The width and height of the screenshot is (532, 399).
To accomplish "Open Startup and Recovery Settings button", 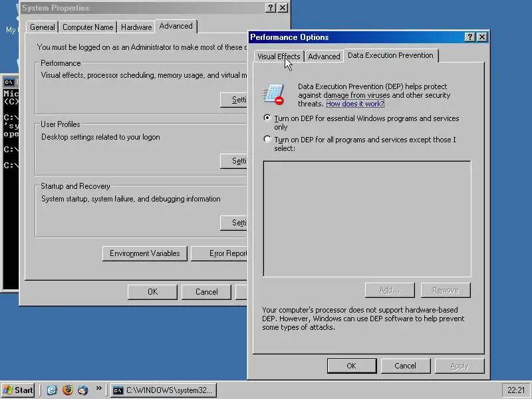I will pos(234,223).
